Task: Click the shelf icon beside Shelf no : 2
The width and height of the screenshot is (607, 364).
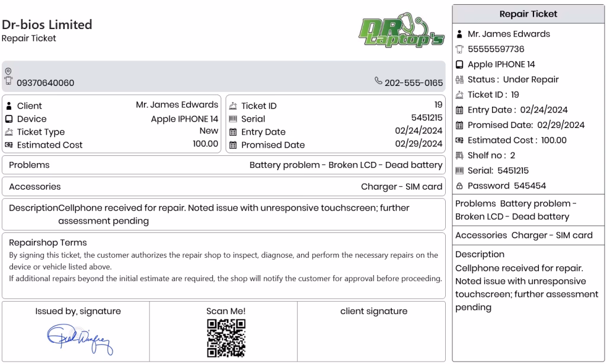Action: [x=459, y=155]
